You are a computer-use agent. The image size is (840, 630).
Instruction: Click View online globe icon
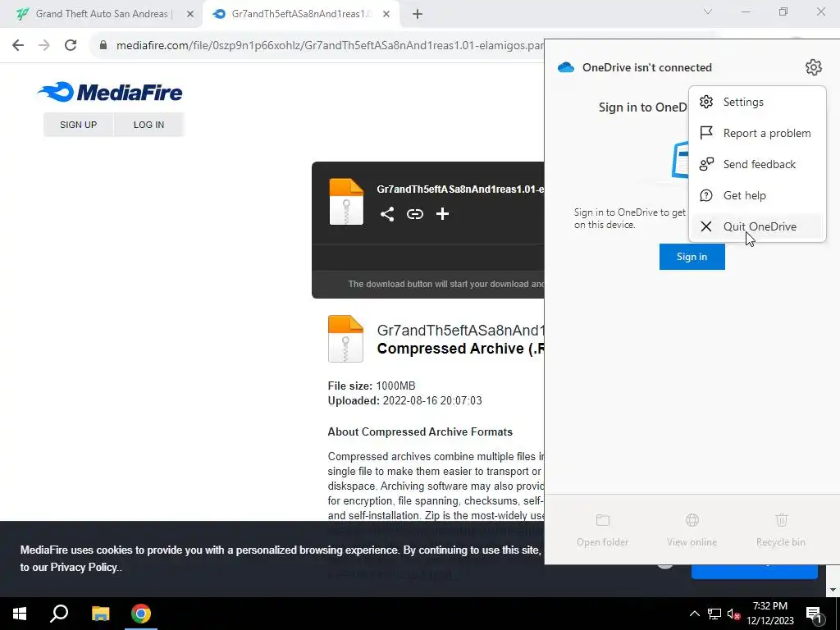[692, 519]
